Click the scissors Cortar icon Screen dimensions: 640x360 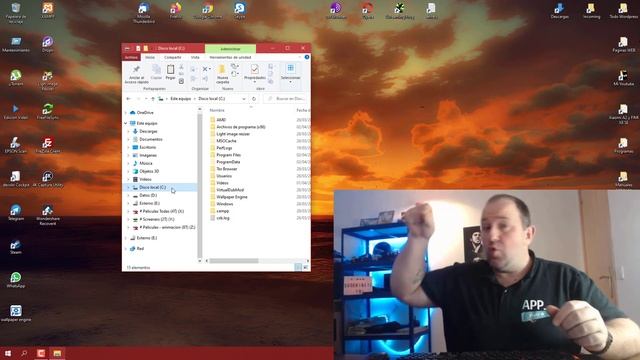[181, 67]
